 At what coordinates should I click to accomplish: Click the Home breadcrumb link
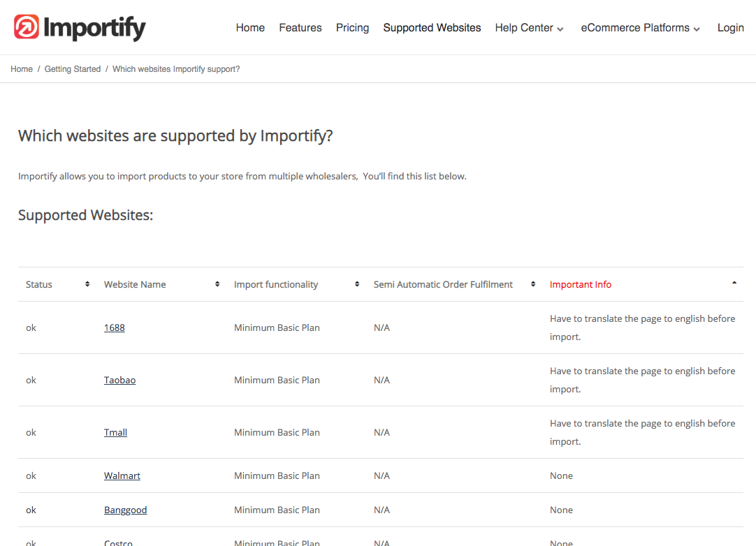[x=22, y=69]
